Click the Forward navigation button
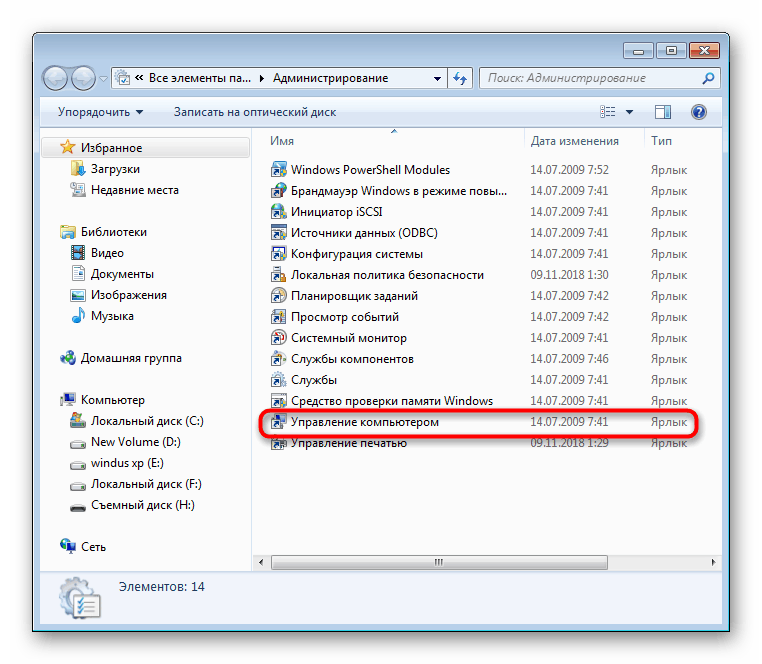762x664 pixels. [84, 78]
